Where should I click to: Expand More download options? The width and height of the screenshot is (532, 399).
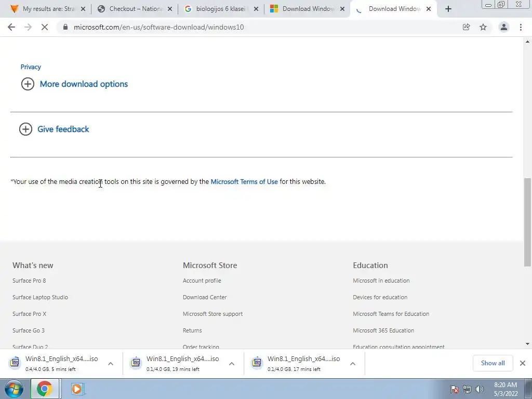point(74,84)
